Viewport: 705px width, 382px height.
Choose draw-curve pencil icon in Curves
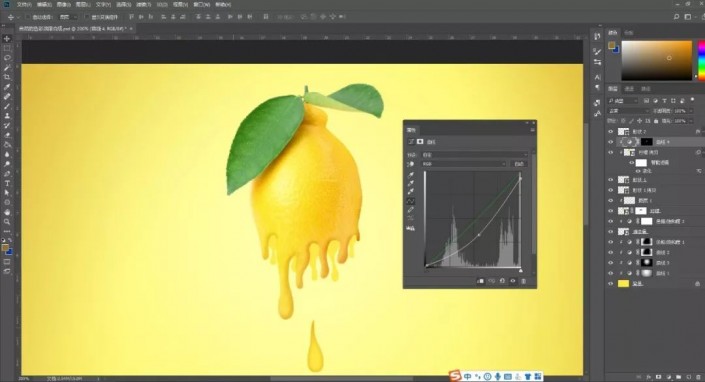411,210
